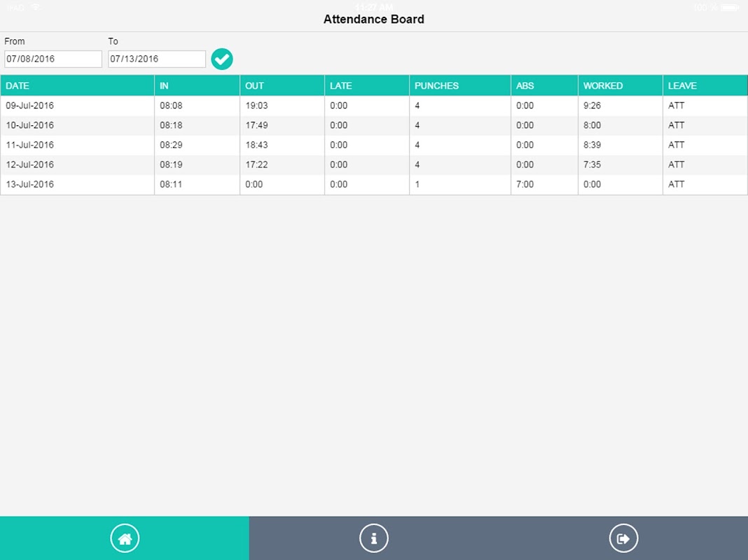Select the 13-Jul-2016 attendance row
Viewport: 748px width, 560px height.
374,184
